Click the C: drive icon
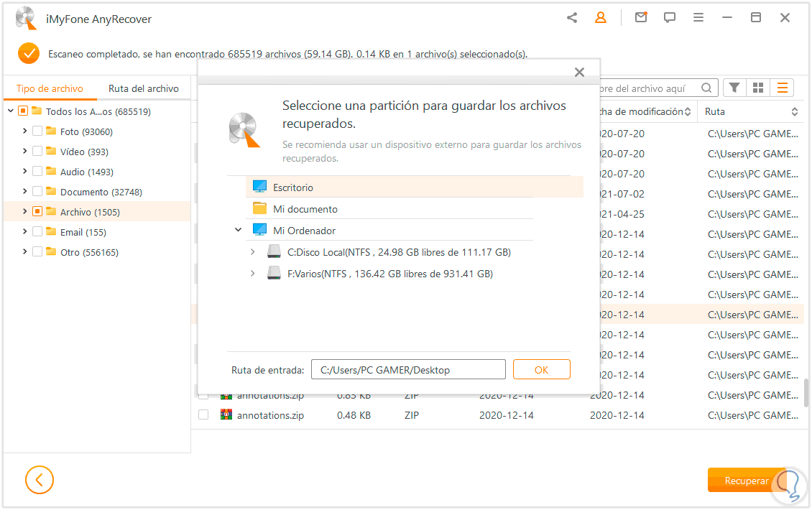This screenshot has width=812, height=510. [274, 251]
